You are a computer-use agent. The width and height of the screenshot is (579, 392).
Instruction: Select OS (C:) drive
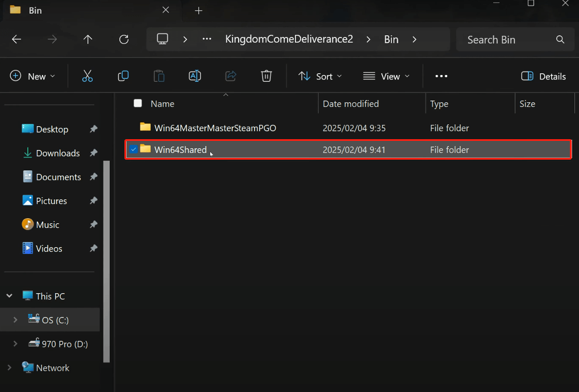coord(55,320)
